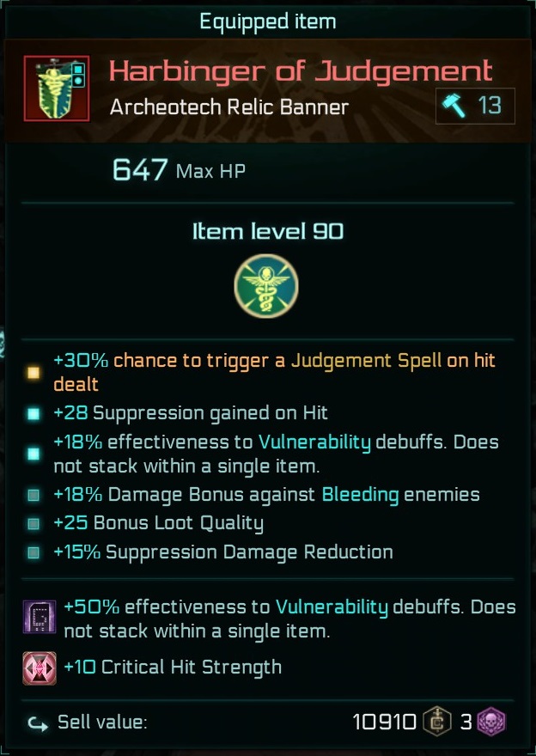Click the credits coin icon next to 10910

coord(436,722)
